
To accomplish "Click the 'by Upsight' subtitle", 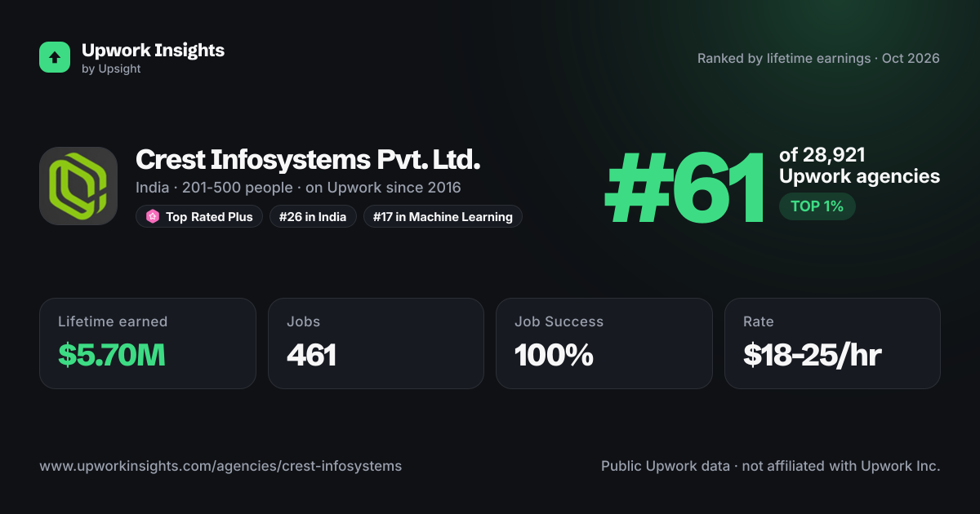I will pyautogui.click(x=111, y=69).
